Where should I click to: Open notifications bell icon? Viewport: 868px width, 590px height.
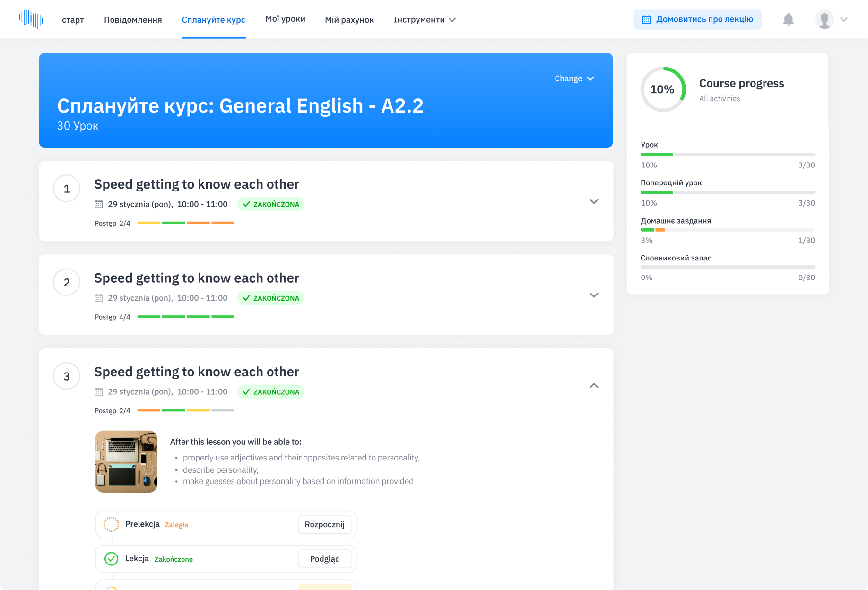(x=788, y=19)
